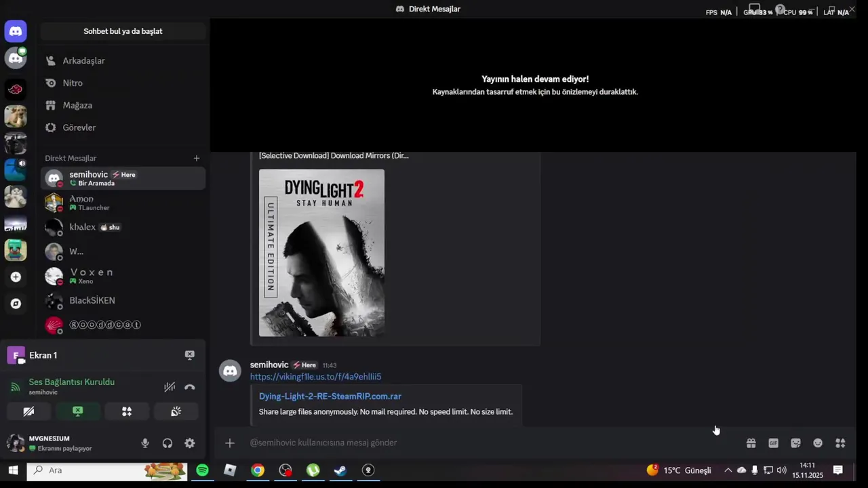The image size is (868, 488).
Task: Open the emoji picker
Action: [818, 443]
